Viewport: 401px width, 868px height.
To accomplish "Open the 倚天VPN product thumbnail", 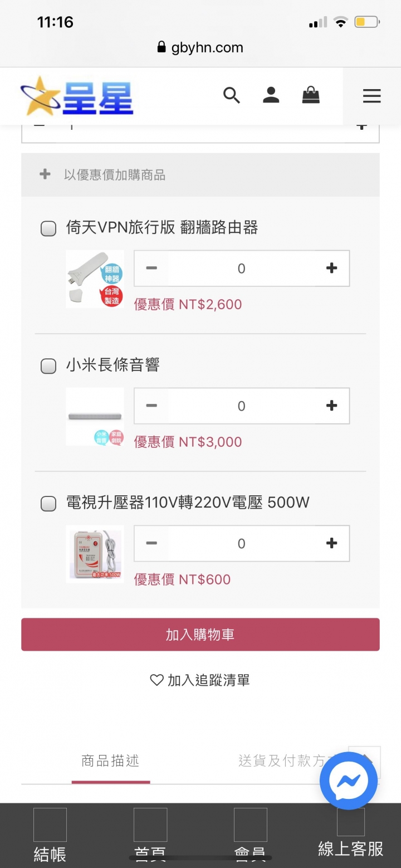I will point(95,279).
